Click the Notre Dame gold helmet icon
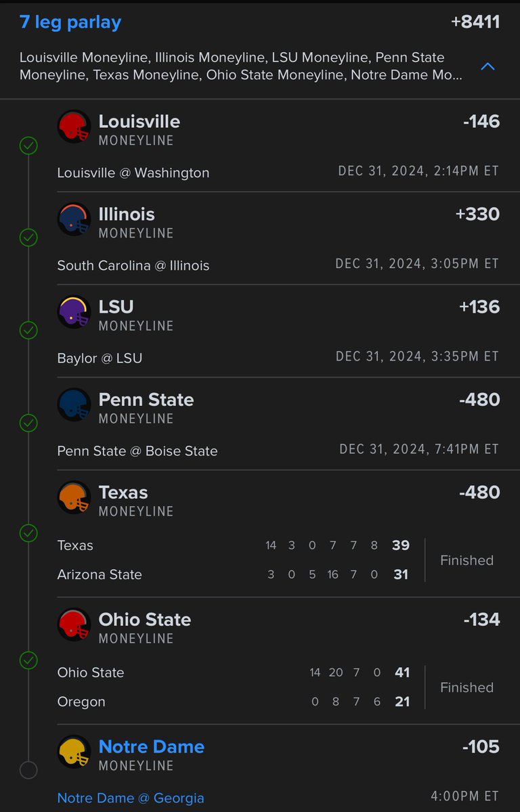 point(74,752)
